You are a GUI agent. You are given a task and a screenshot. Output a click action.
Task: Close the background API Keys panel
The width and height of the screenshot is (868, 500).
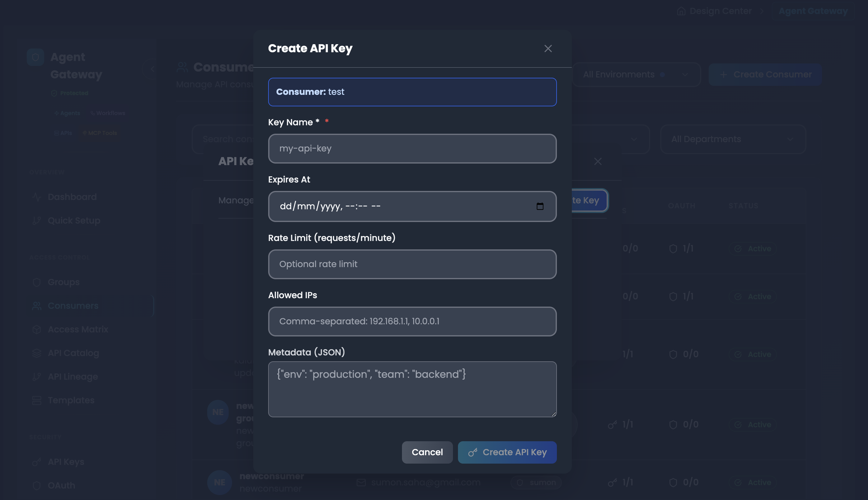click(597, 161)
